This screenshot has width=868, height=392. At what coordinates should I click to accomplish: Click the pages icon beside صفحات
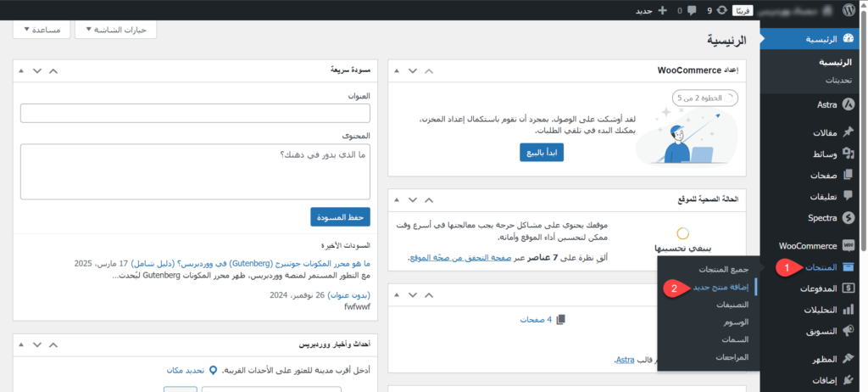[x=848, y=175]
